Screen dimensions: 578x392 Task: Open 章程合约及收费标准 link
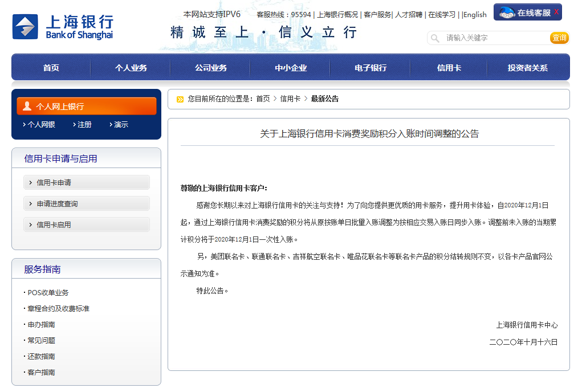[59, 308]
